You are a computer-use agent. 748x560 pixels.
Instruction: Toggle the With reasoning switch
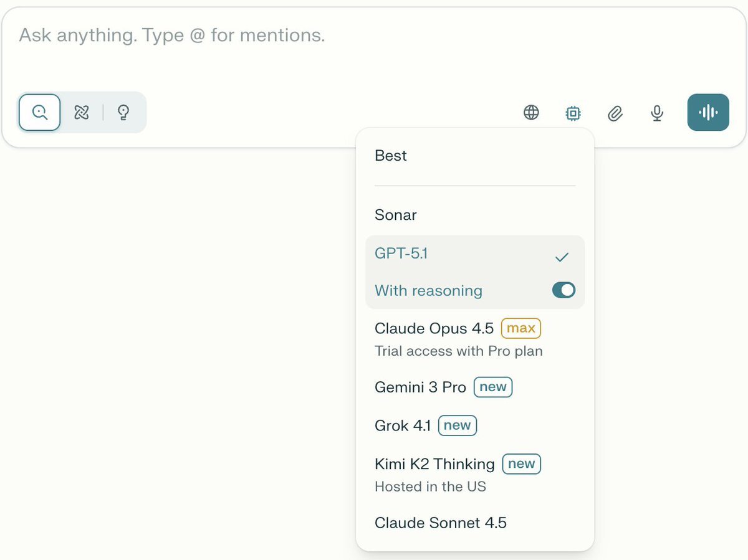(563, 290)
